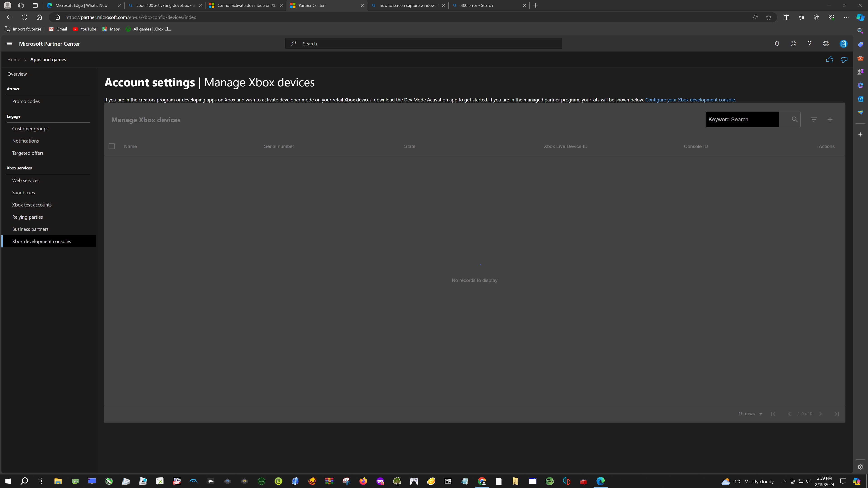Image resolution: width=868 pixels, height=488 pixels.
Task: Click the plus icon to add an Xbox device
Action: point(830,120)
